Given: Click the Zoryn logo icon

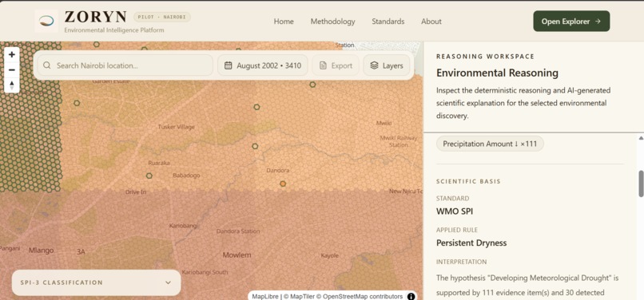Looking at the screenshot, I should coord(46,21).
